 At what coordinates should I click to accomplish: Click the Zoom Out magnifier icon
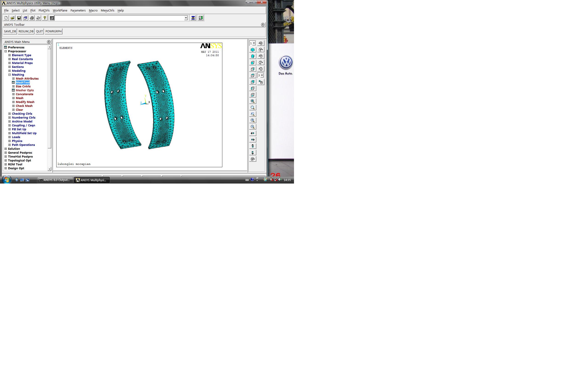pyautogui.click(x=252, y=127)
